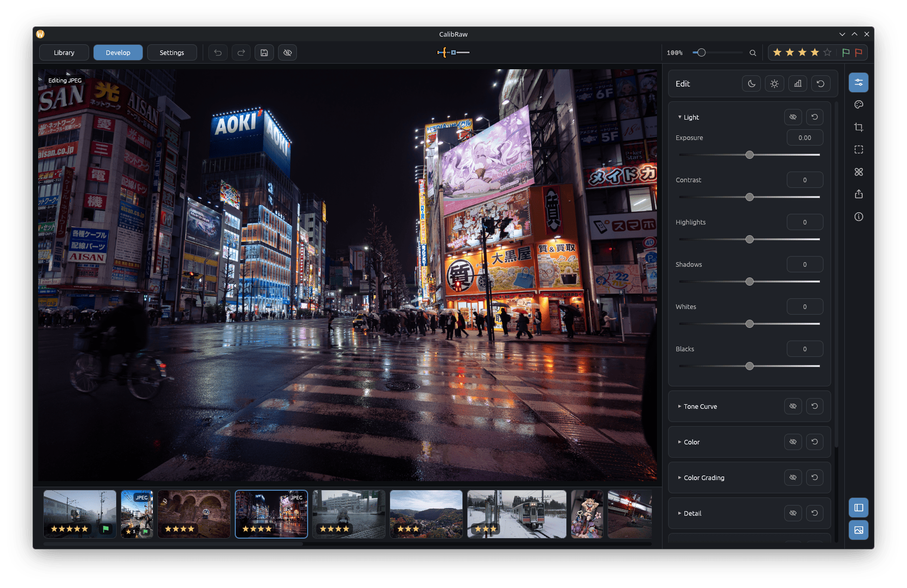Click the red reject flag
The height and width of the screenshot is (588, 907).
point(859,52)
